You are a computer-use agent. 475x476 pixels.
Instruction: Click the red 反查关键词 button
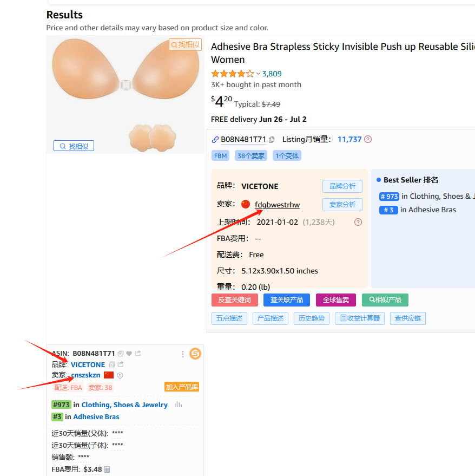[234, 299]
